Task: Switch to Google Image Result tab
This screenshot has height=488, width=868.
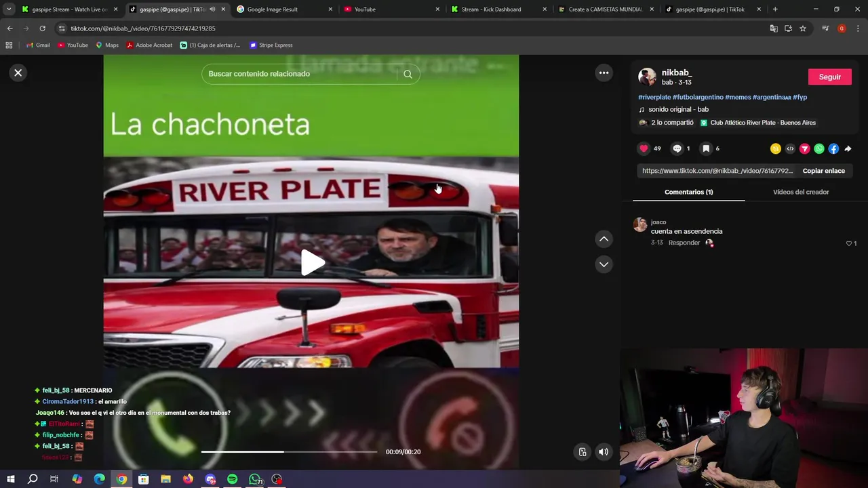Action: (283, 9)
